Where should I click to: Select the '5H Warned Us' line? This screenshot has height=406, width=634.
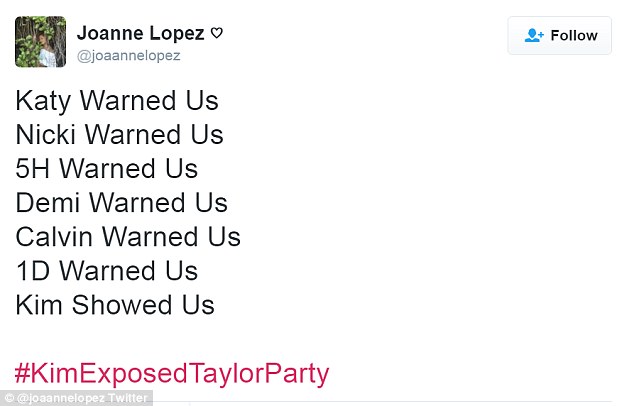(106, 169)
